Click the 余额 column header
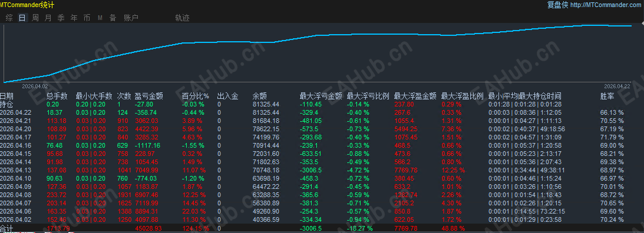The height and width of the screenshot is (233, 644). [260, 96]
